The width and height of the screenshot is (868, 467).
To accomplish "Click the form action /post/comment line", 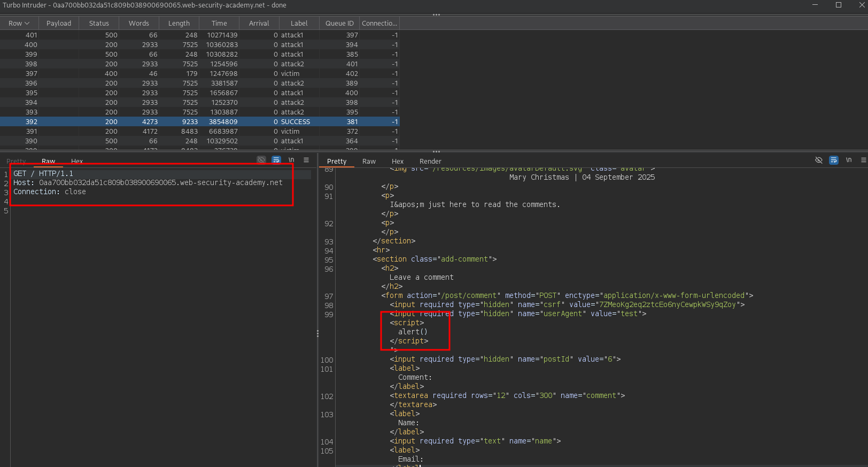I will (567, 295).
